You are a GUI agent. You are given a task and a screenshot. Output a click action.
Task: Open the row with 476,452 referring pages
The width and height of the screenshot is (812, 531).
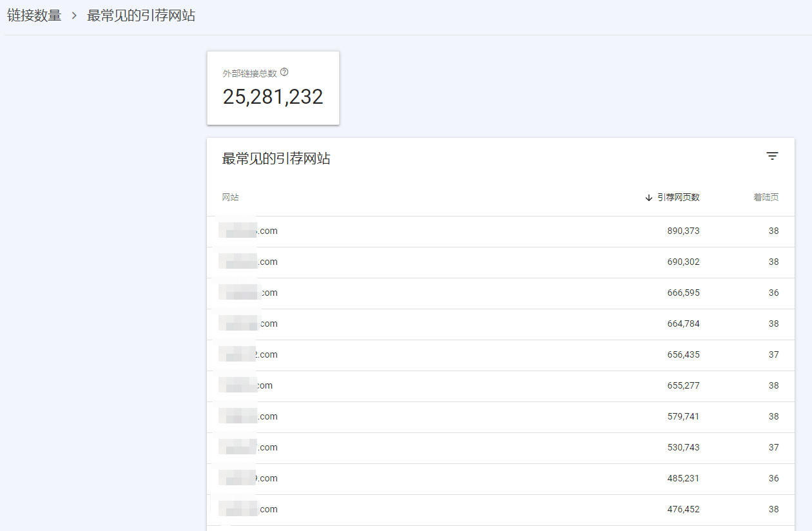500,510
